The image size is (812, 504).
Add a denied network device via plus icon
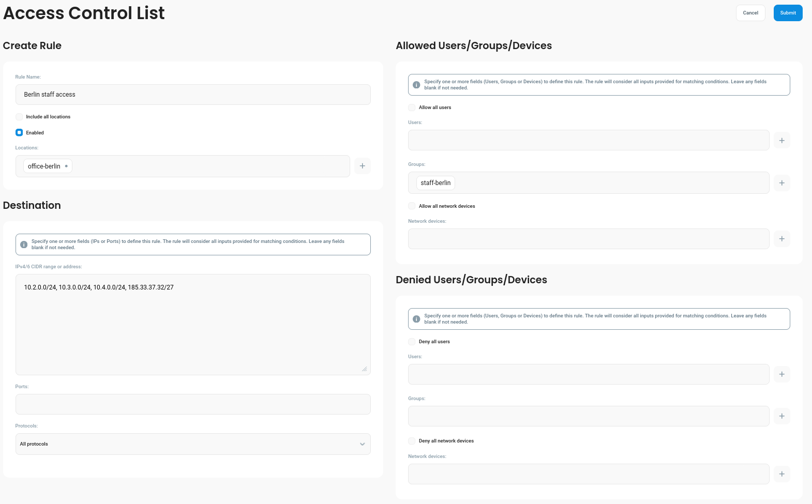(781, 474)
